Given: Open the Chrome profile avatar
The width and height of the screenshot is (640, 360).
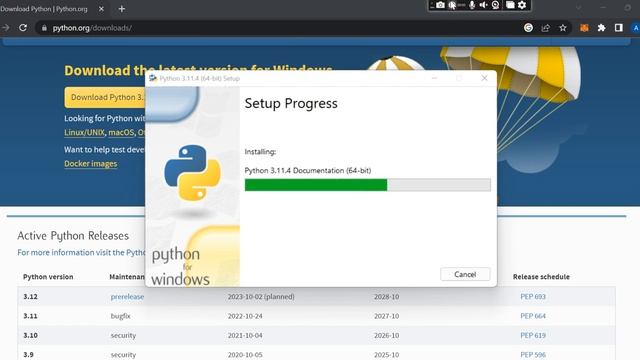Looking at the screenshot, I should pyautogui.click(x=636, y=28).
